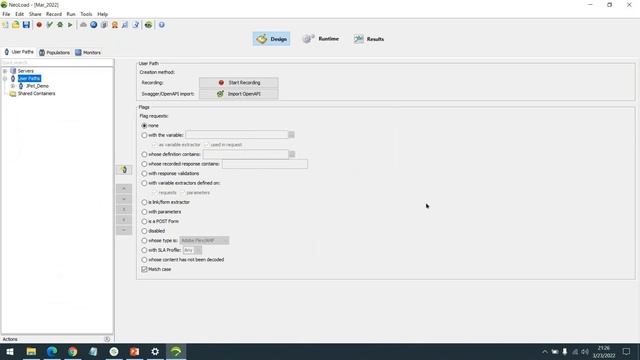Select 'is link/form extractor' radio option

[144, 202]
